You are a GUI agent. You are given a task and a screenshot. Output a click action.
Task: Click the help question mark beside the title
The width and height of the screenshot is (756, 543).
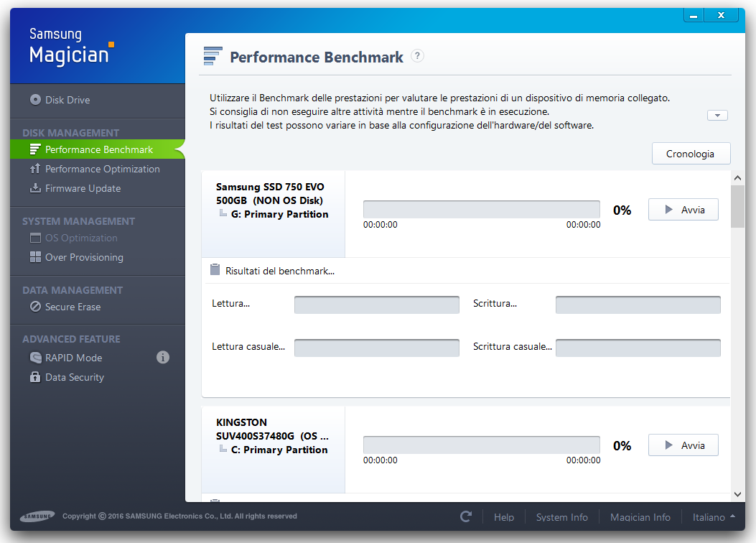(418, 56)
